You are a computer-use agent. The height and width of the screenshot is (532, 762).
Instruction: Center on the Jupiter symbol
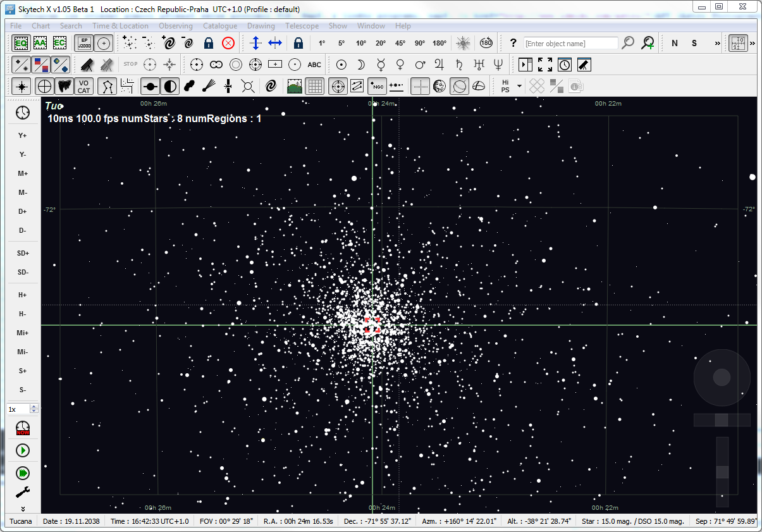point(439,65)
